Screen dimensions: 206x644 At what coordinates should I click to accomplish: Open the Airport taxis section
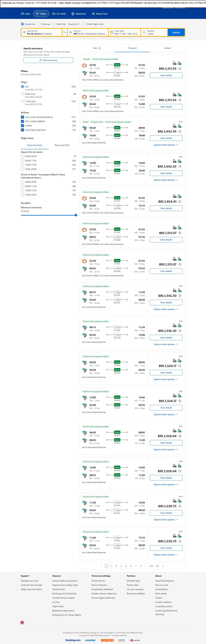99,14
